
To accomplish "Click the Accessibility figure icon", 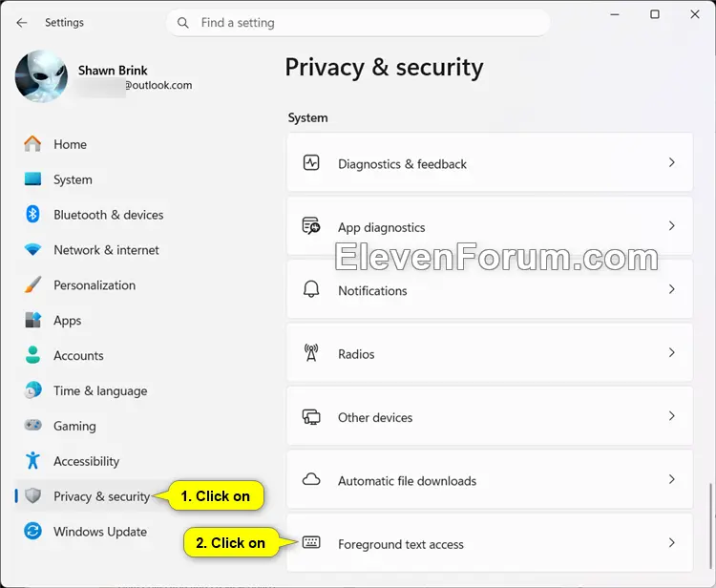I will (32, 461).
